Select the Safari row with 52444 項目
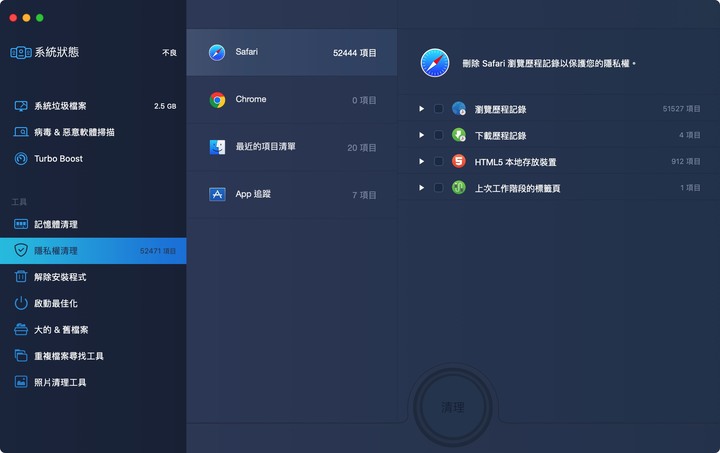Image resolution: width=720 pixels, height=453 pixels. 292,53
